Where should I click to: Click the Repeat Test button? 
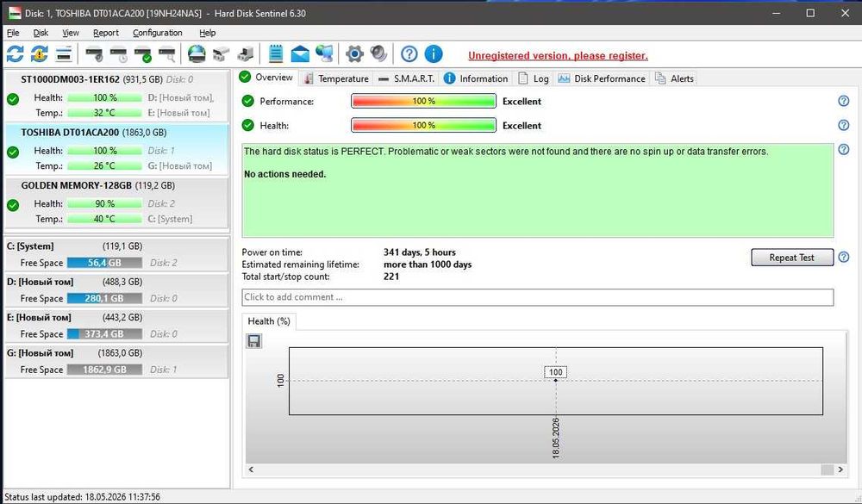click(791, 258)
